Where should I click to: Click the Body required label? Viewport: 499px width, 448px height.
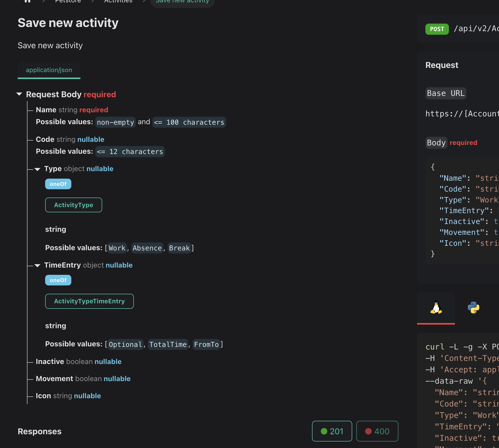click(436, 143)
